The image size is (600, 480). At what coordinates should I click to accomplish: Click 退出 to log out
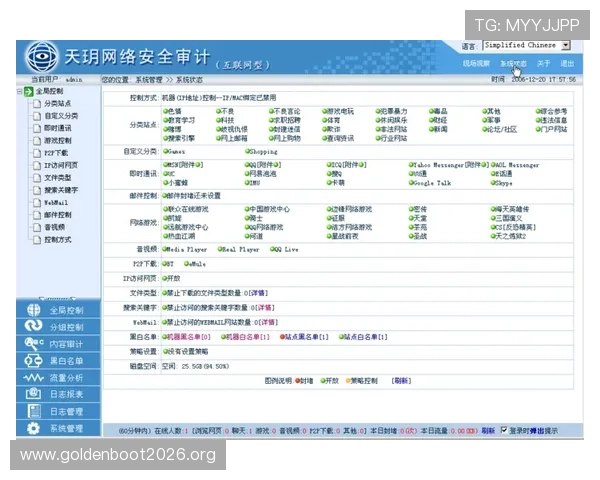(x=567, y=64)
